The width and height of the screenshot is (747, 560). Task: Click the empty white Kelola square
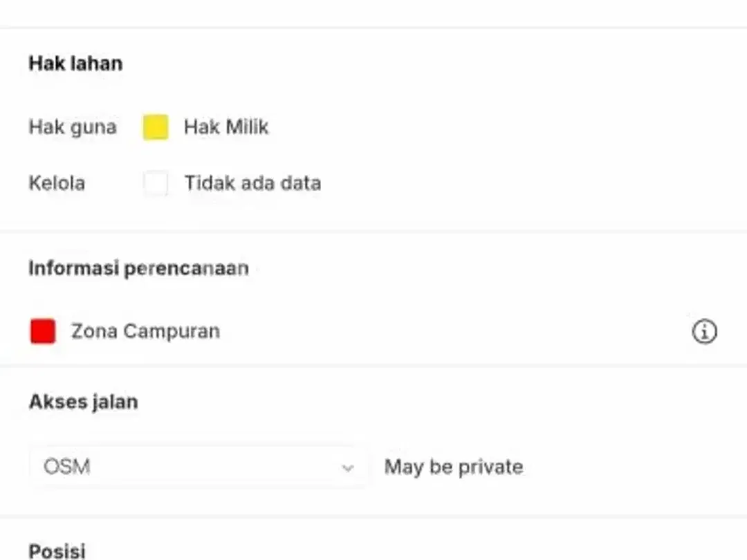click(x=156, y=183)
